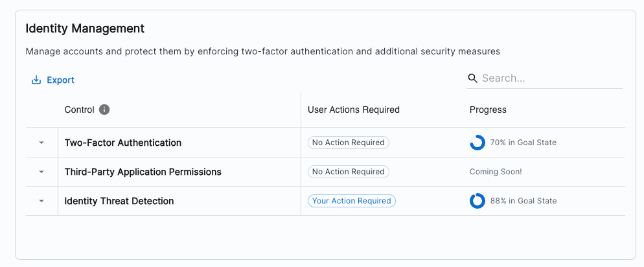Click the Export download icon

tap(36, 80)
